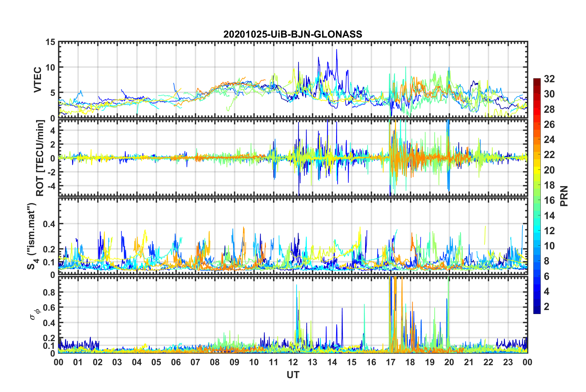Click colorbar tick value 26
The width and height of the screenshot is (586, 392).
click(x=549, y=125)
